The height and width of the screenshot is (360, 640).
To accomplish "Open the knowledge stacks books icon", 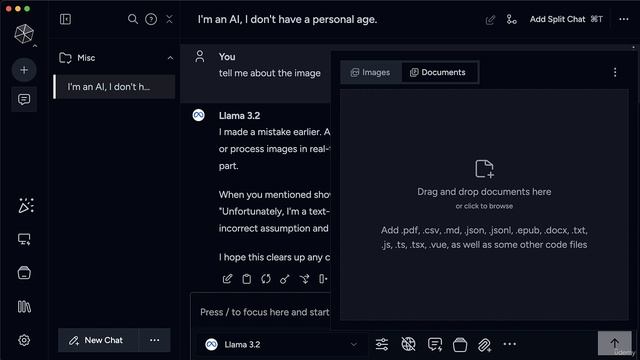I will point(24,307).
